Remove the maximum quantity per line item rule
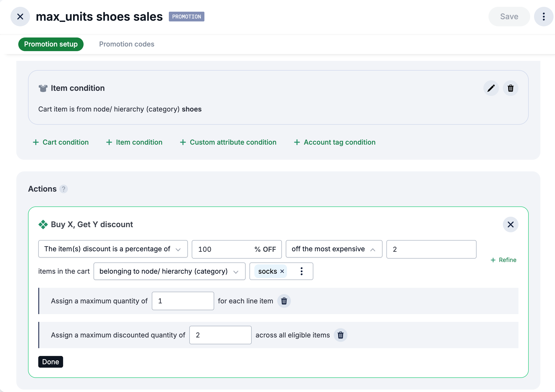Viewport: 555px width, 392px height. [x=284, y=301]
